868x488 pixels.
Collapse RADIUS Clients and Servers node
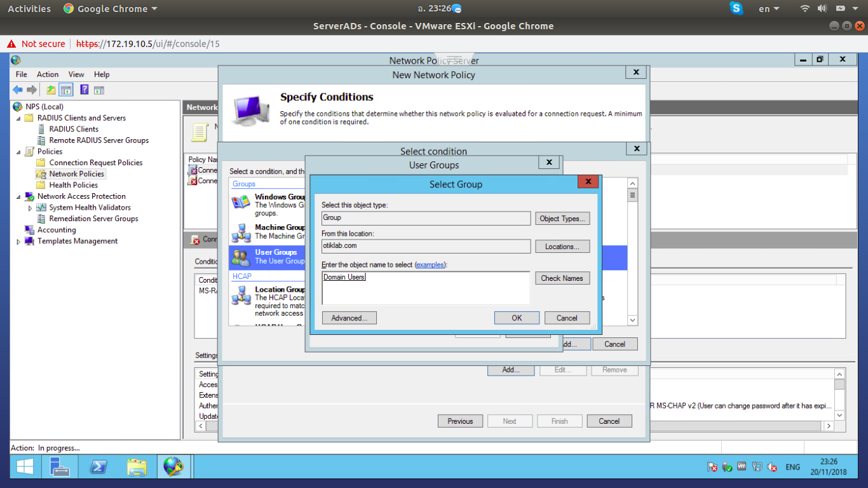coord(18,118)
